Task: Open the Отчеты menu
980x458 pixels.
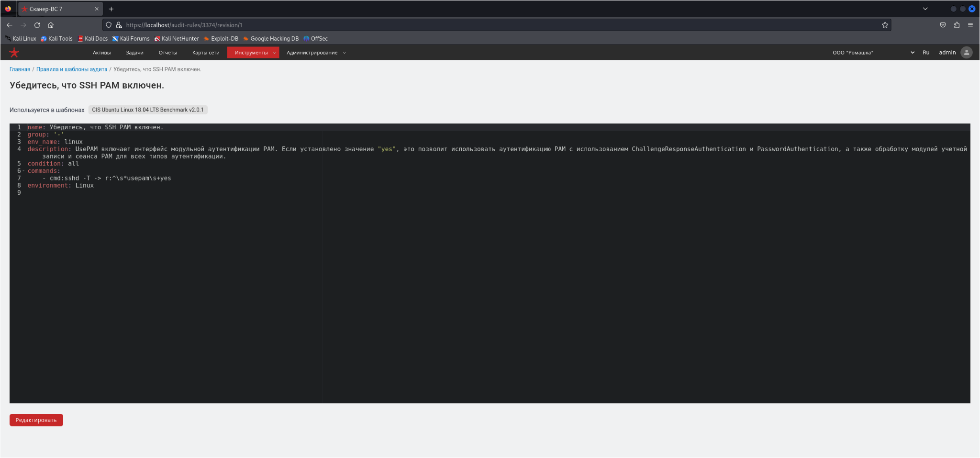Action: (x=168, y=53)
